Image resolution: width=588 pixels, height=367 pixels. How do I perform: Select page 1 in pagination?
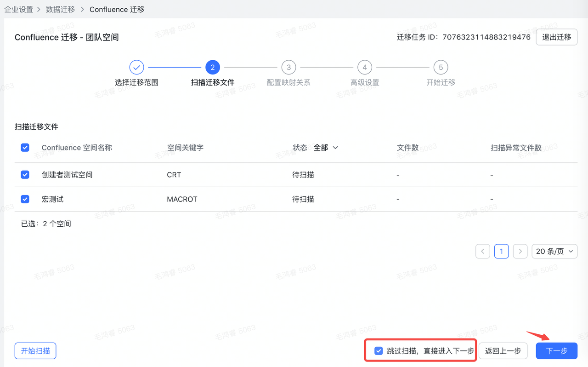pyautogui.click(x=502, y=251)
